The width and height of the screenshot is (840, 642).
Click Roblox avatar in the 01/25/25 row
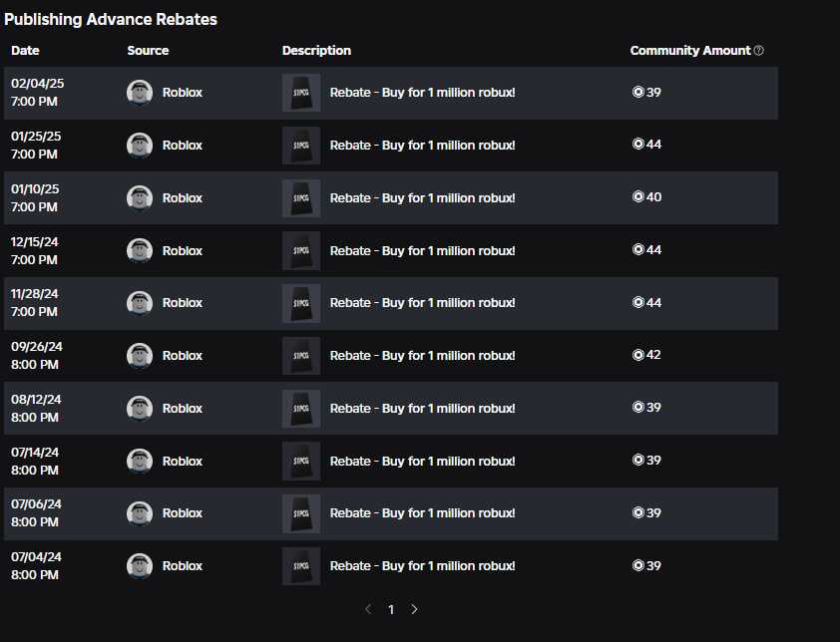coord(140,146)
